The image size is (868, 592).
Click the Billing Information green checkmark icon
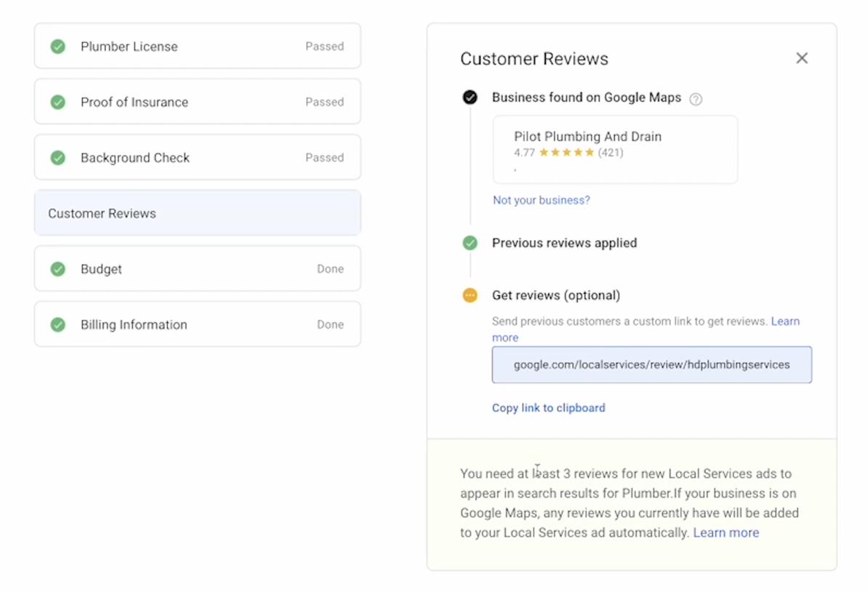[x=57, y=324]
